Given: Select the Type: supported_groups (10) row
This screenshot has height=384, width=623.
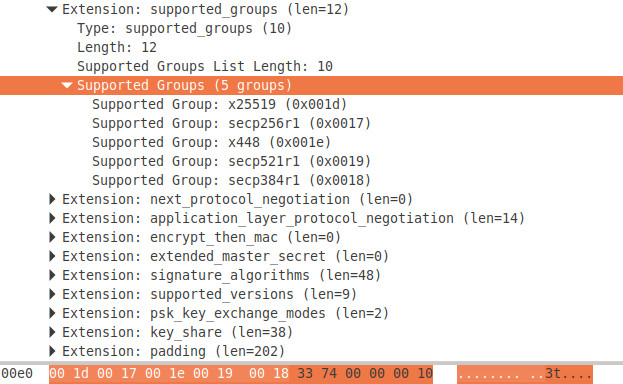Looking at the screenshot, I should [312, 28].
